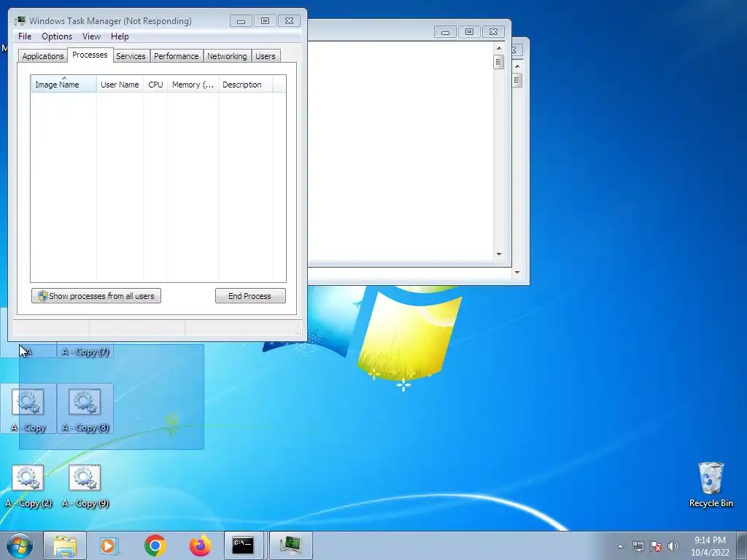Close the Windows Task Manager window

tap(289, 21)
